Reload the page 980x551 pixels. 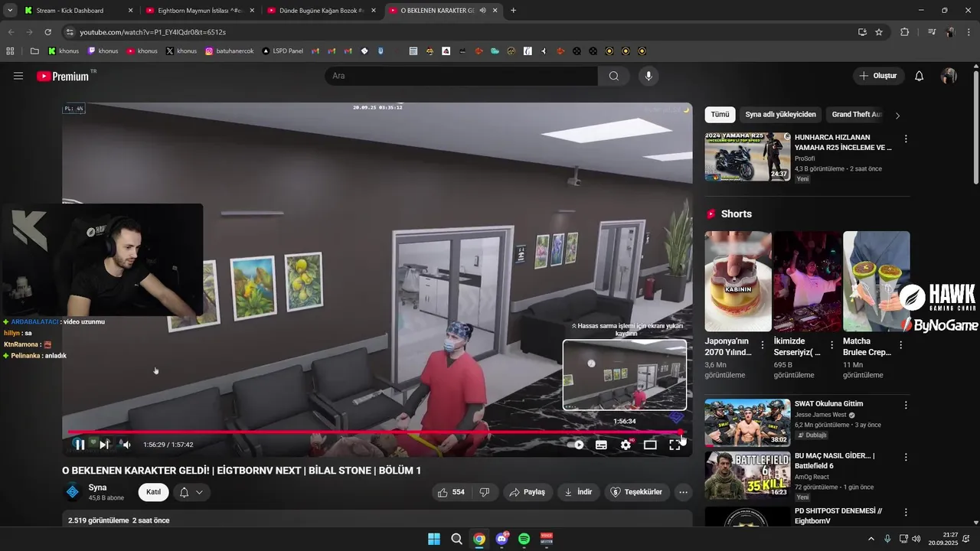pos(47,32)
